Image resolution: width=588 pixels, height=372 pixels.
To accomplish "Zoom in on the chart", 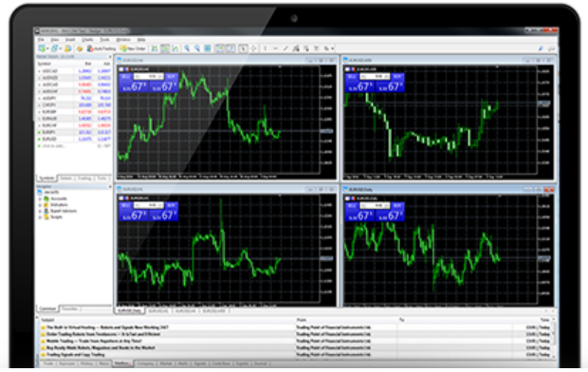I will point(187,48).
